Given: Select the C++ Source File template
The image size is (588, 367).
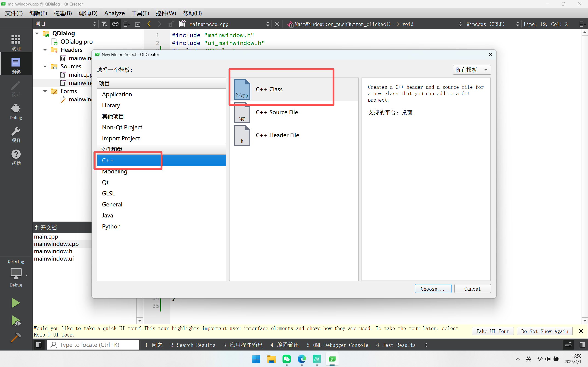Looking at the screenshot, I should [x=277, y=112].
